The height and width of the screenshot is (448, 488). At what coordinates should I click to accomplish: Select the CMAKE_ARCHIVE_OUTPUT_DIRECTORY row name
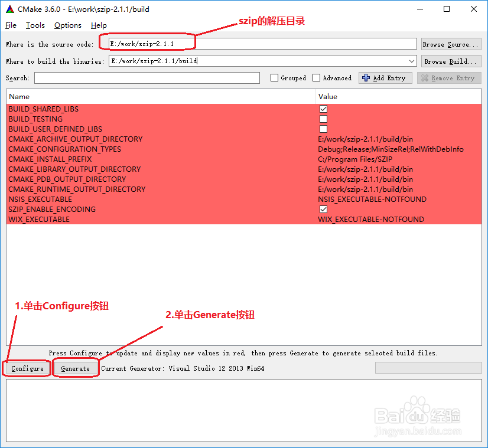(75, 139)
